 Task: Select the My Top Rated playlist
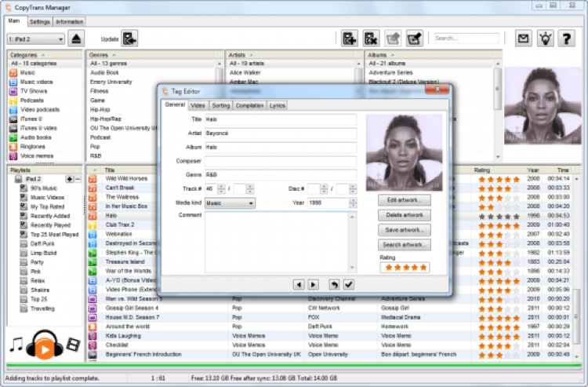(x=47, y=206)
